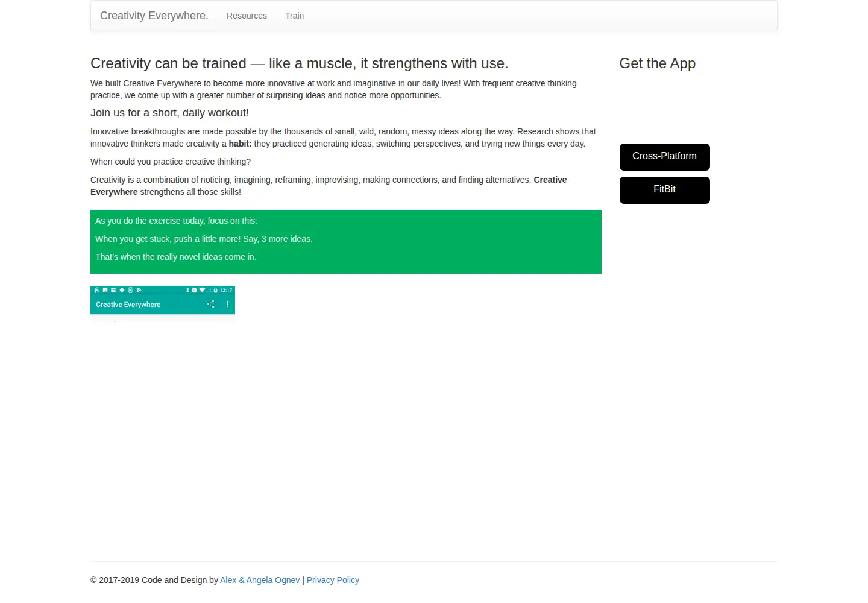Viewport: 868px width, 603px height.
Task: Click the Cross-Platform app button
Action: pos(664,157)
